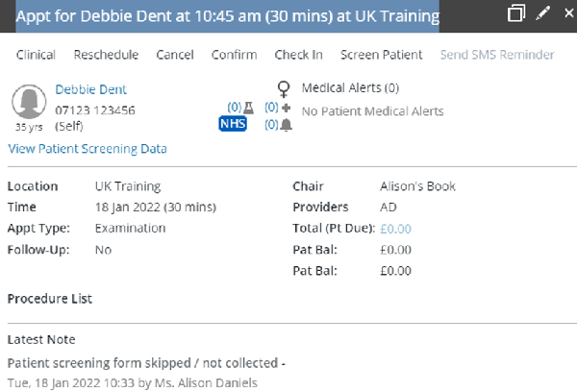Open the notification bell icon
Image resolution: width=577 pixels, height=392 pixels.
coord(286,125)
